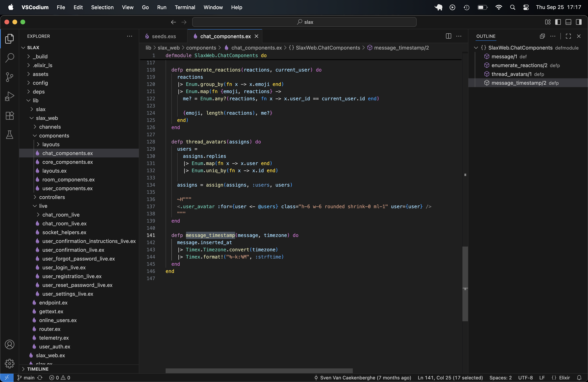Open the Extensions view icon
Screen dimensions: 588x382
pos(9,115)
